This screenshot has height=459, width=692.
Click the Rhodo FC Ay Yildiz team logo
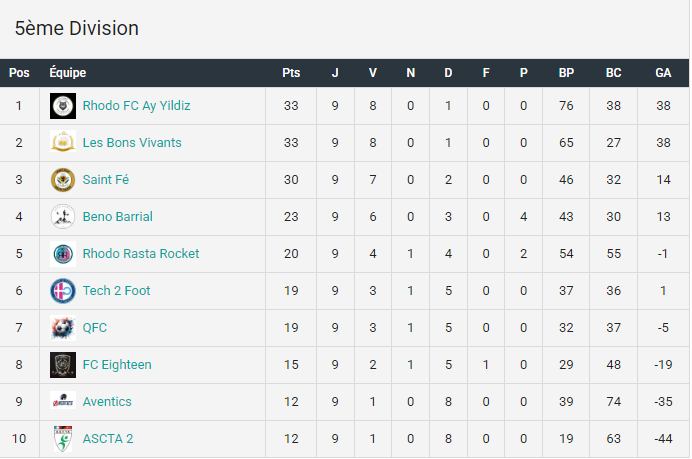coord(63,106)
